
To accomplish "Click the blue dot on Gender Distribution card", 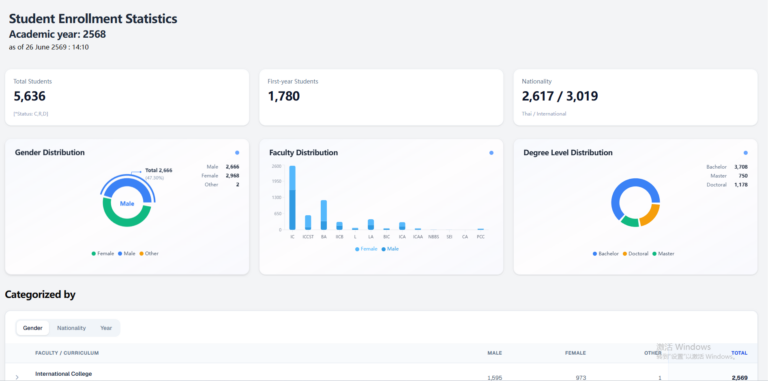I will (237, 153).
